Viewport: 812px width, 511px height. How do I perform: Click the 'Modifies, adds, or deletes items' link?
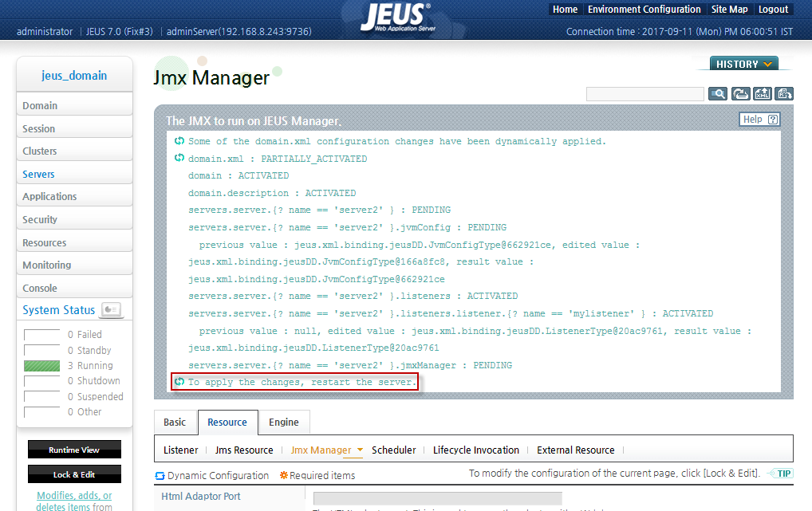pyautogui.click(x=74, y=501)
